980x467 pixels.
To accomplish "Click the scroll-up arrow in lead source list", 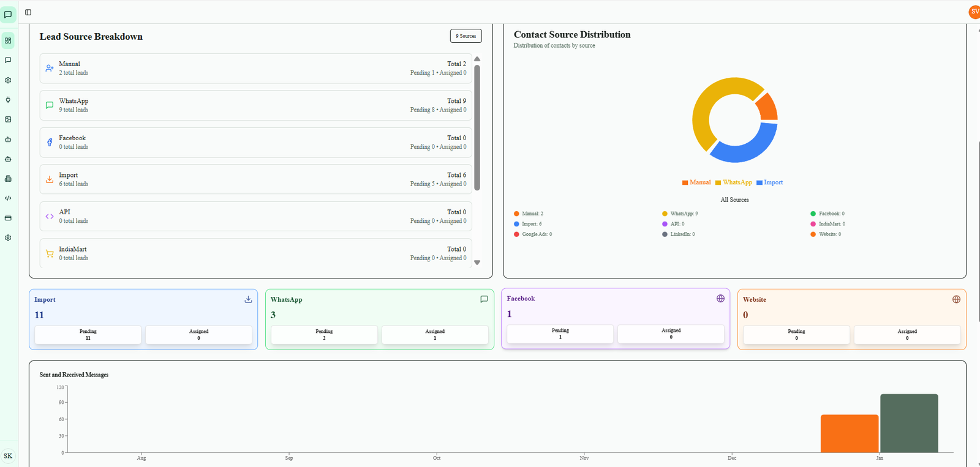I will 477,59.
